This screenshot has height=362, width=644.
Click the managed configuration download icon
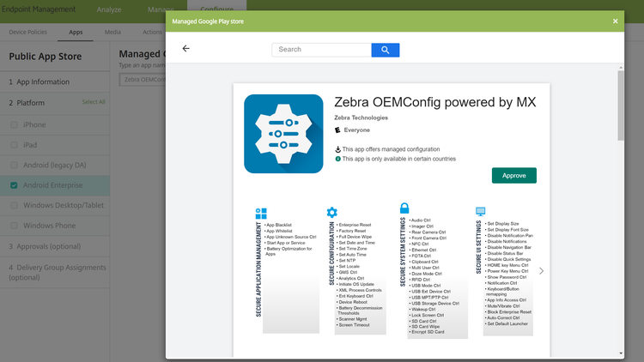click(337, 149)
